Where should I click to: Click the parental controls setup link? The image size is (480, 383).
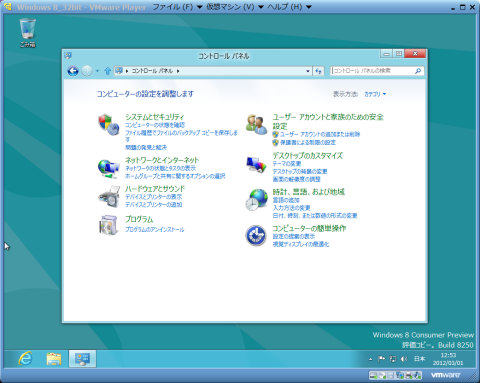click(x=308, y=143)
